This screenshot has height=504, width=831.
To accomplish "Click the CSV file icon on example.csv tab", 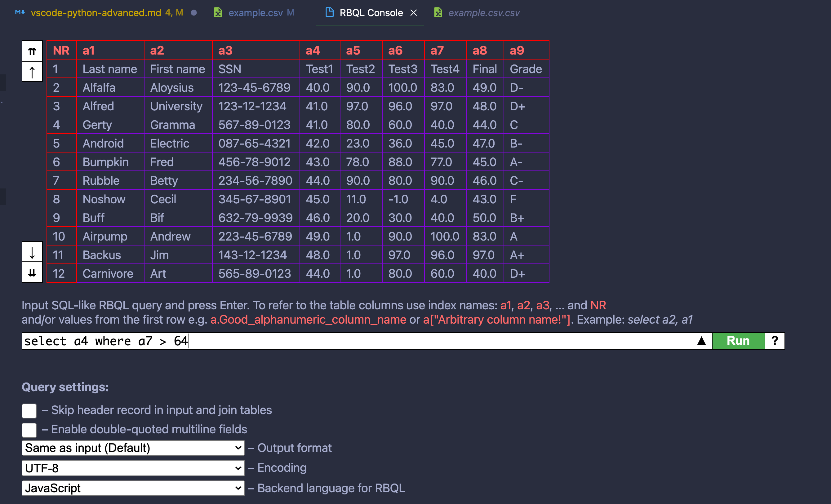I will [x=218, y=13].
